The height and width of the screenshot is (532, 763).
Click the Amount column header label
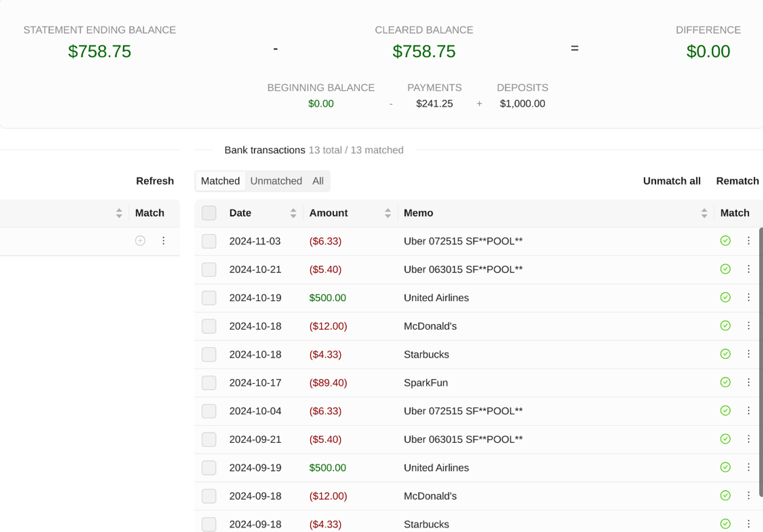click(x=329, y=213)
